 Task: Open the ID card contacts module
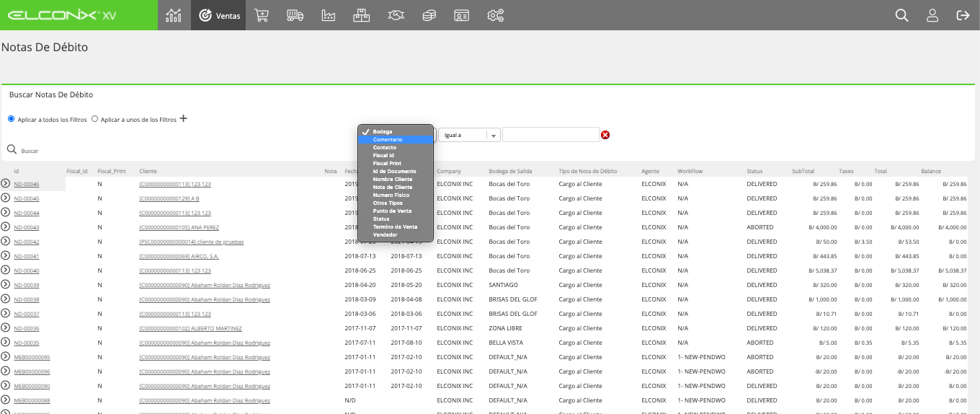pos(462,15)
